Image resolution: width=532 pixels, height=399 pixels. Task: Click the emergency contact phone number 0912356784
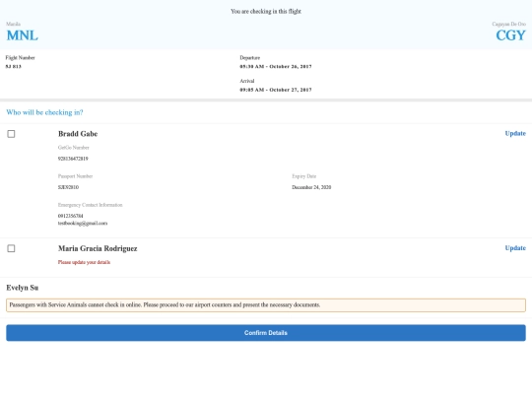point(71,216)
